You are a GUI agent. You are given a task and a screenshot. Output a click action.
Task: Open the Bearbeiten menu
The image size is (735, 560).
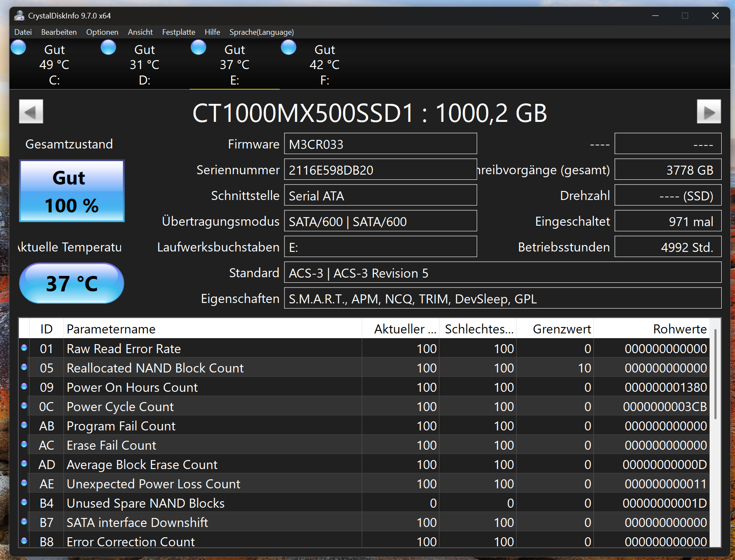(59, 32)
